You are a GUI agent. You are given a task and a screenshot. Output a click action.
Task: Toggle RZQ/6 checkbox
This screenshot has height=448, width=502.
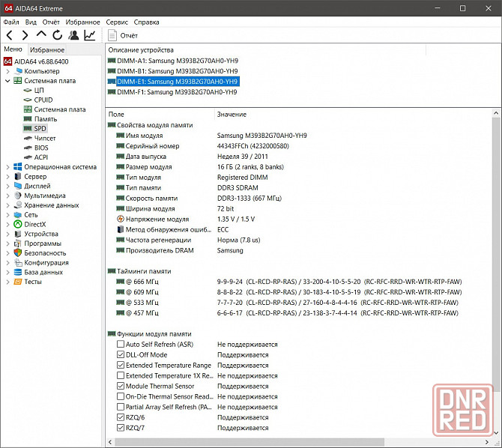[121, 417]
